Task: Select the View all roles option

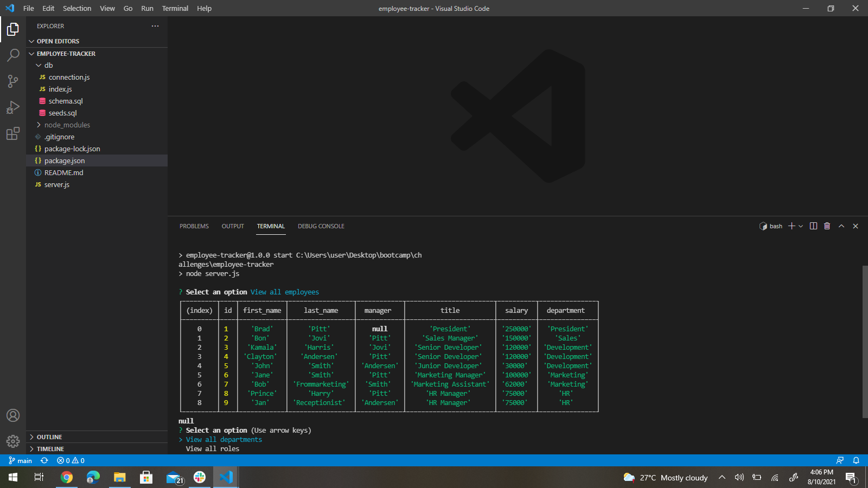Action: pyautogui.click(x=212, y=448)
